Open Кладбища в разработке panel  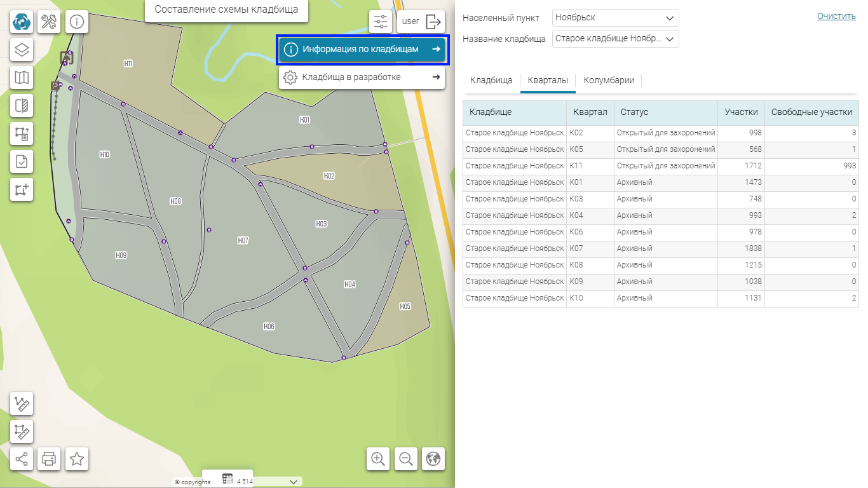(x=363, y=78)
